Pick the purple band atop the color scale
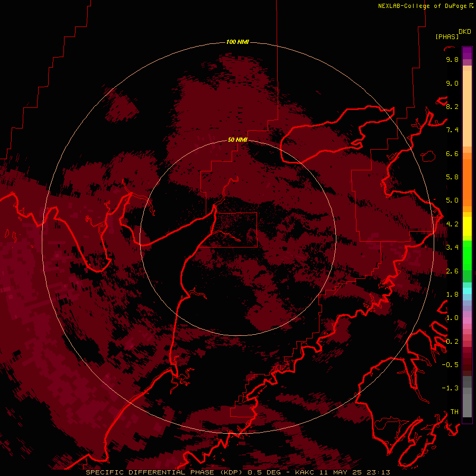 [467, 53]
